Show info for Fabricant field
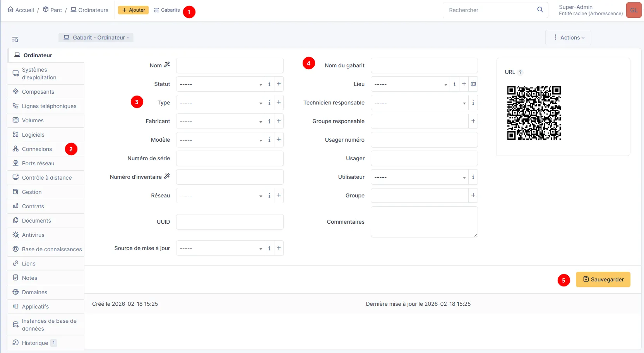Viewport: 644px width, 353px height. pyautogui.click(x=269, y=121)
